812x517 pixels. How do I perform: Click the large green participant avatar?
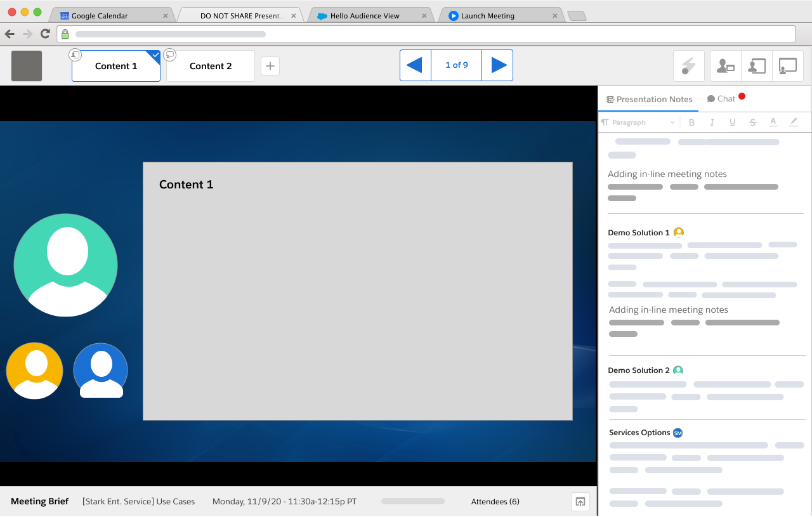[x=65, y=265]
